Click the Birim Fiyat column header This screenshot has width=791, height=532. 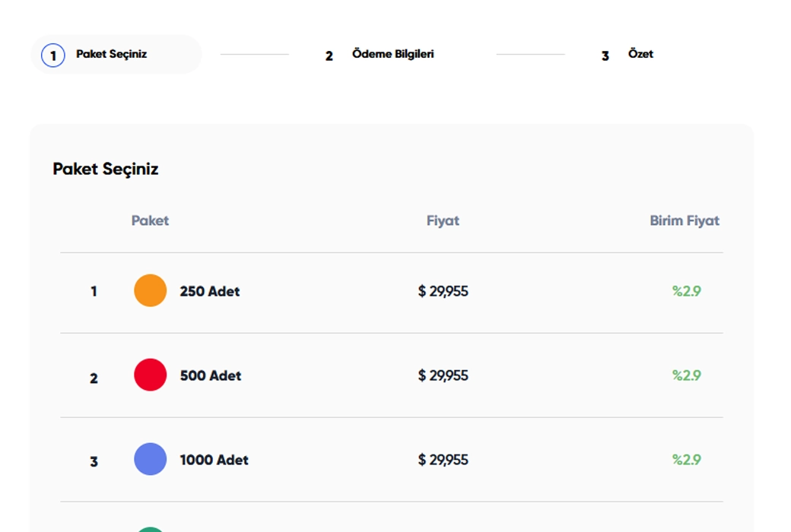(x=684, y=220)
